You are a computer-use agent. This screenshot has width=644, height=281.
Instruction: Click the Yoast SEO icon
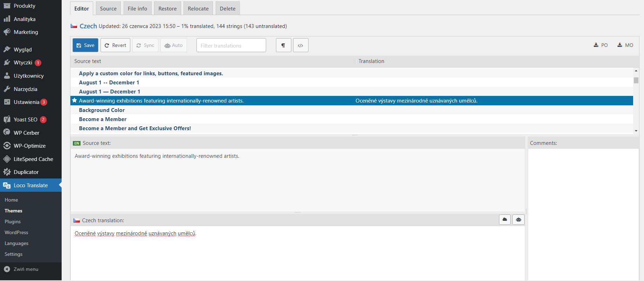pos(7,119)
